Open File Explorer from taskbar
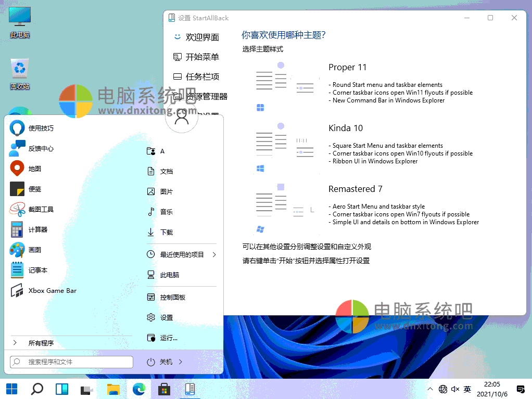The image size is (532, 399). click(x=113, y=389)
